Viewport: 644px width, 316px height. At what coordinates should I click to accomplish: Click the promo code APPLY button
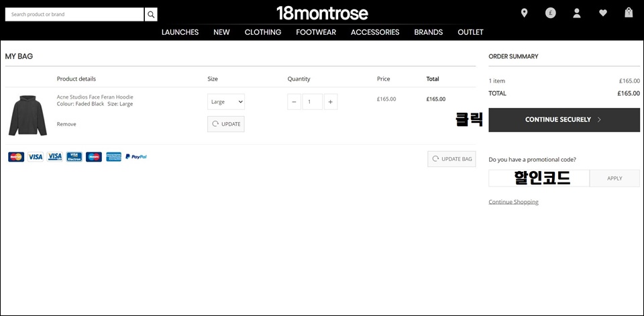(x=614, y=178)
